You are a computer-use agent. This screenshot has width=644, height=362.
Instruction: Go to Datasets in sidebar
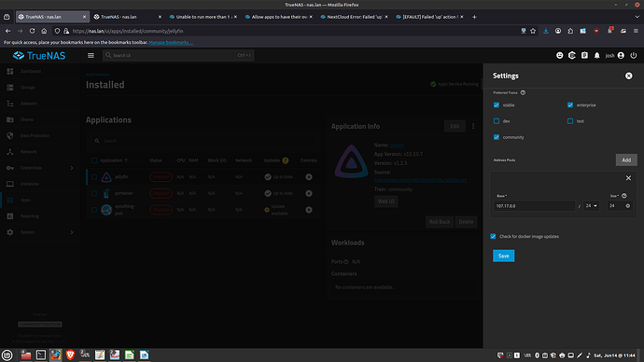[40, 104]
